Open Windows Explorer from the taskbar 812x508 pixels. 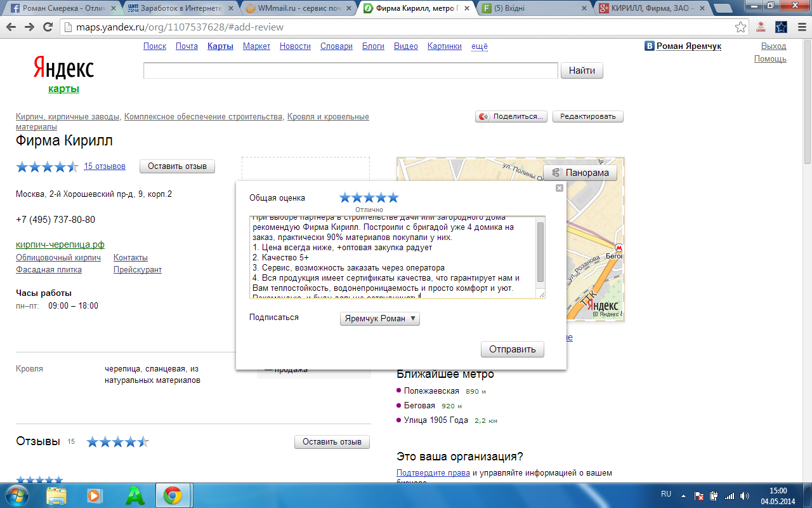coord(56,495)
